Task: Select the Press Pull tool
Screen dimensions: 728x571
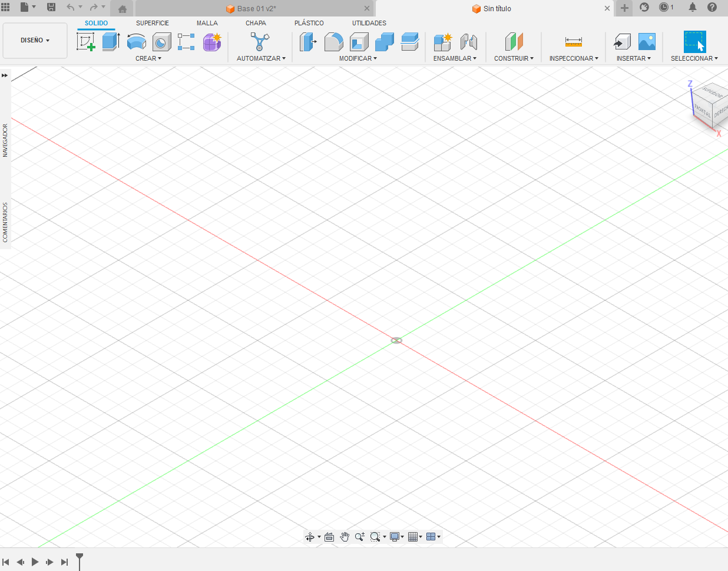Action: pyautogui.click(x=308, y=42)
